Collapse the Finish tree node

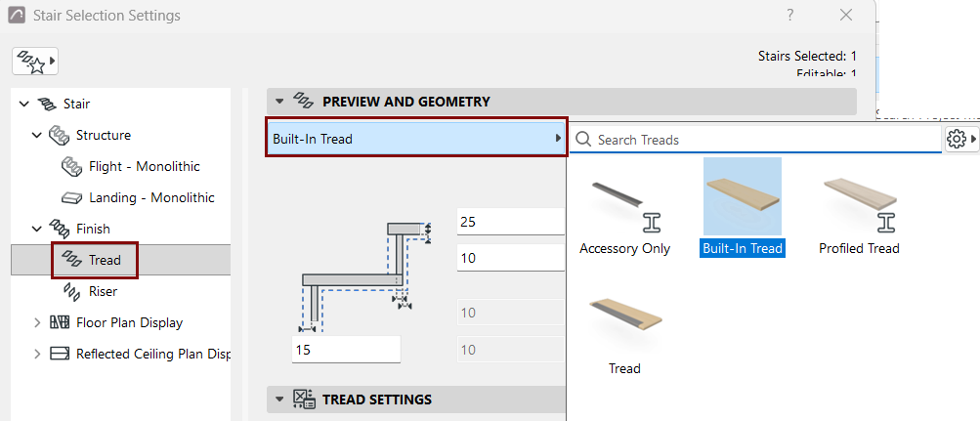(37, 229)
